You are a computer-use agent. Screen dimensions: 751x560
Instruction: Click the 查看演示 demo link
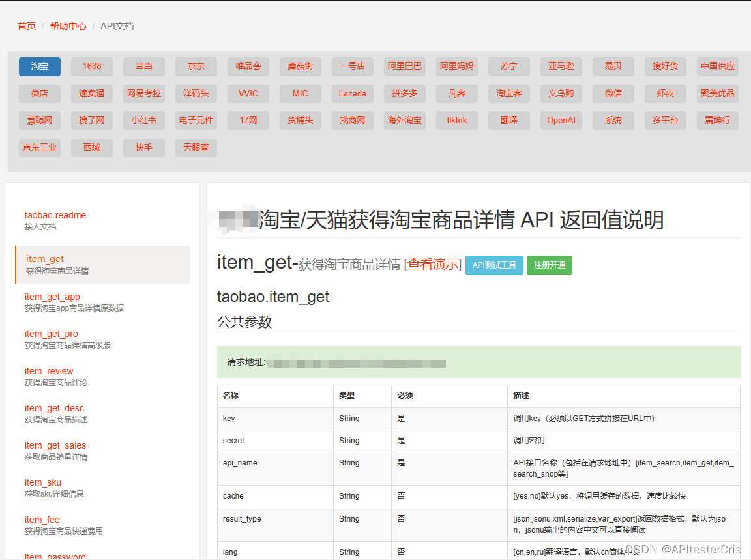pos(434,265)
